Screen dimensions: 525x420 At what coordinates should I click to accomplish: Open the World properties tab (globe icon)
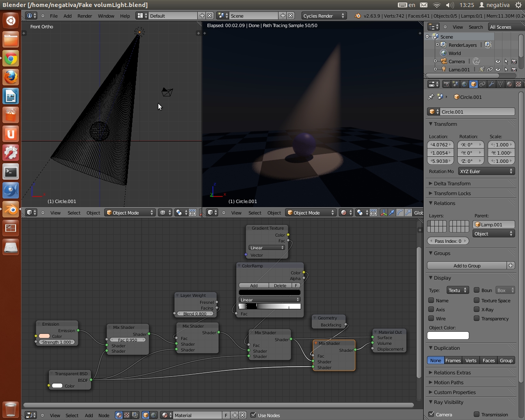[464, 84]
